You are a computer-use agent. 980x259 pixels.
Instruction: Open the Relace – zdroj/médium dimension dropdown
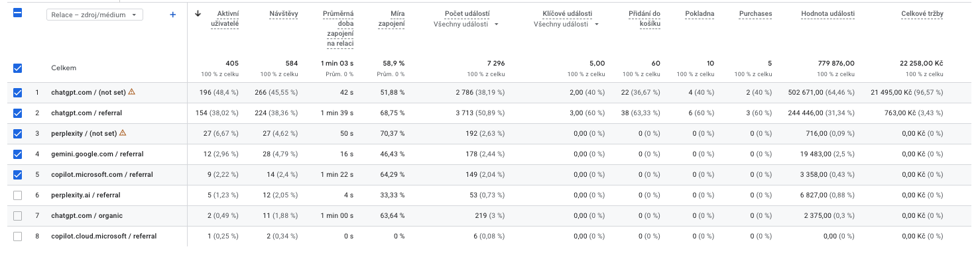(95, 15)
